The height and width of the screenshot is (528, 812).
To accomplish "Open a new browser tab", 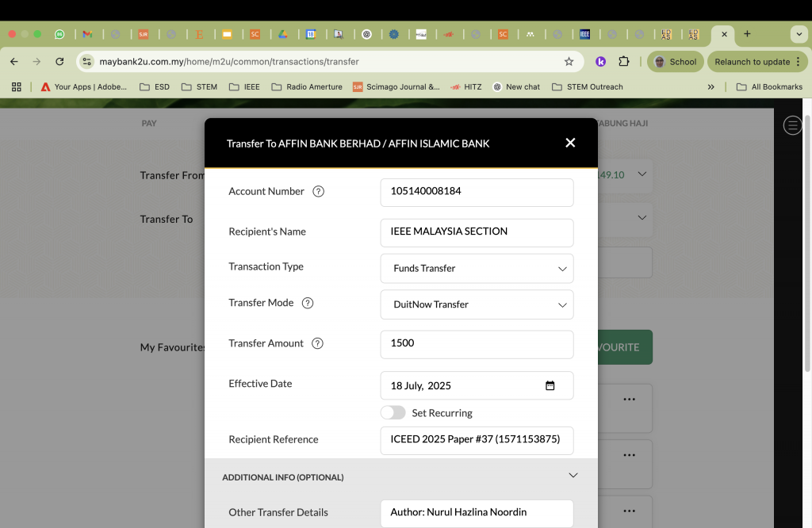I will [747, 34].
